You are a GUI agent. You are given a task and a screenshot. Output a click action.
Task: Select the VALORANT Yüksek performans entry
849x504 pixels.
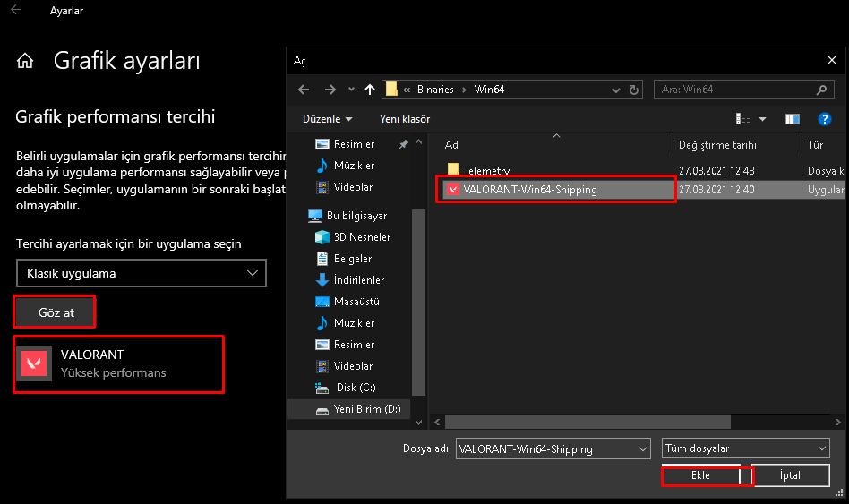(x=118, y=363)
